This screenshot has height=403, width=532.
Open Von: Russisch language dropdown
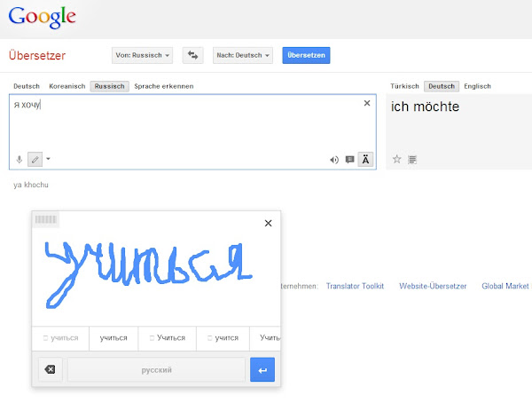142,55
